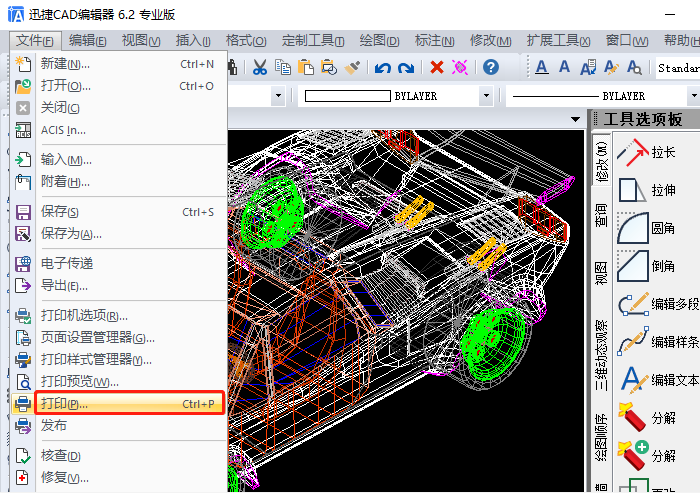Open the 插入(I) menu
This screenshot has height=493, width=700.
[193, 41]
